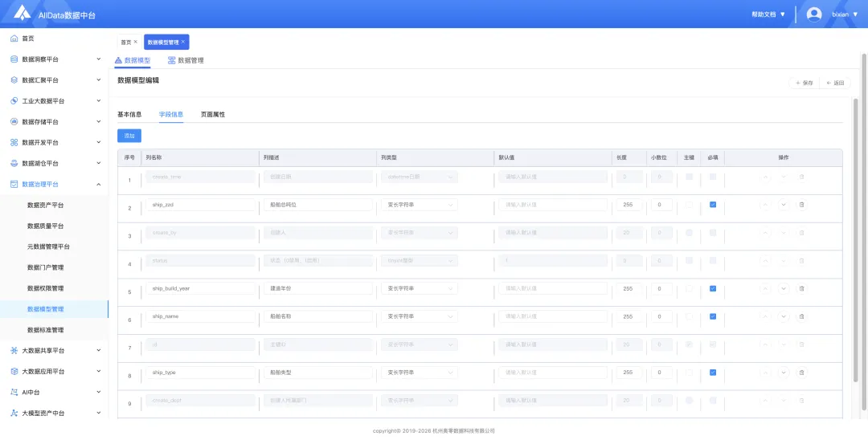Click the 船舶名称 description field
Screen dimensions: 868x440
[317, 316]
